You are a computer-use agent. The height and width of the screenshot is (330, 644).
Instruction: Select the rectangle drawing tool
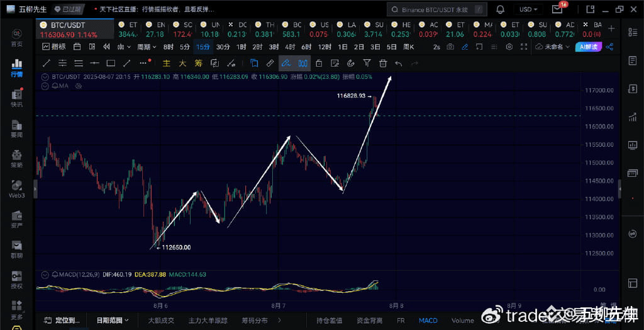tap(111, 63)
